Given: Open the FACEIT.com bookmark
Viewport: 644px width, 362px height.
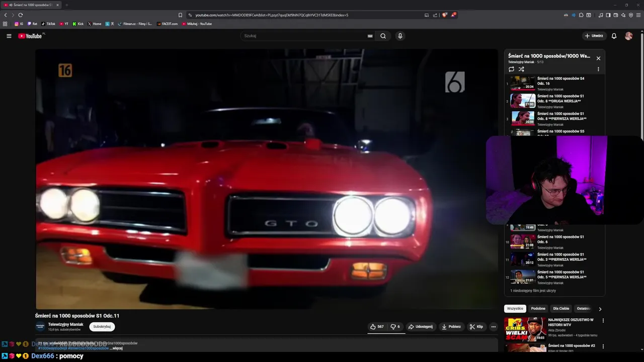Looking at the screenshot, I should click(167, 24).
